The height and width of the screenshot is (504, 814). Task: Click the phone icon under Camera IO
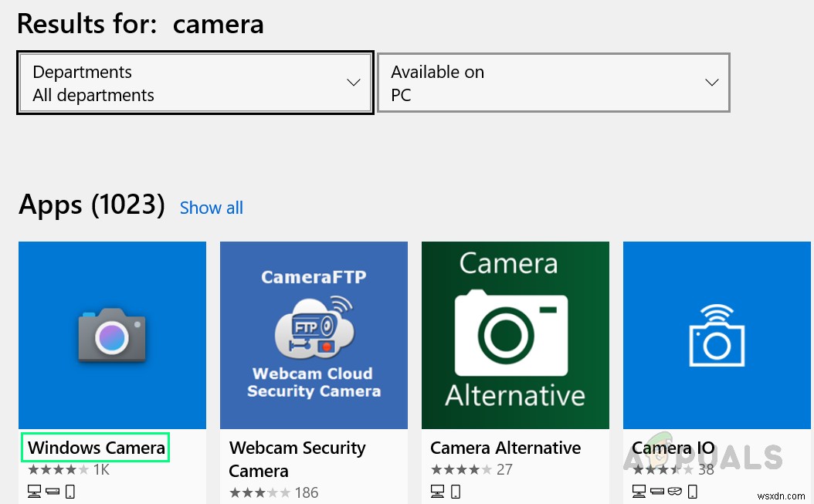(x=692, y=492)
